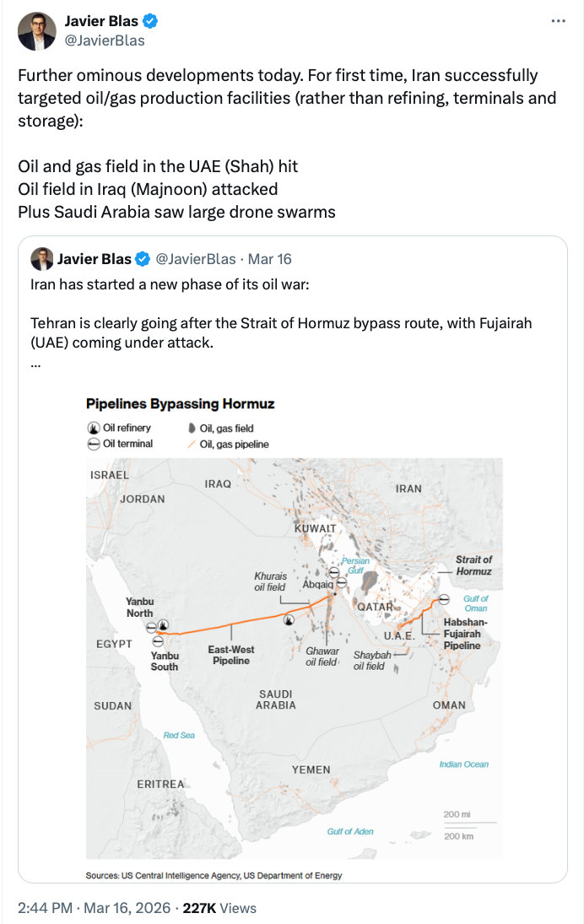
Task: Click the verified badge beside the top author name
Action: (149, 21)
